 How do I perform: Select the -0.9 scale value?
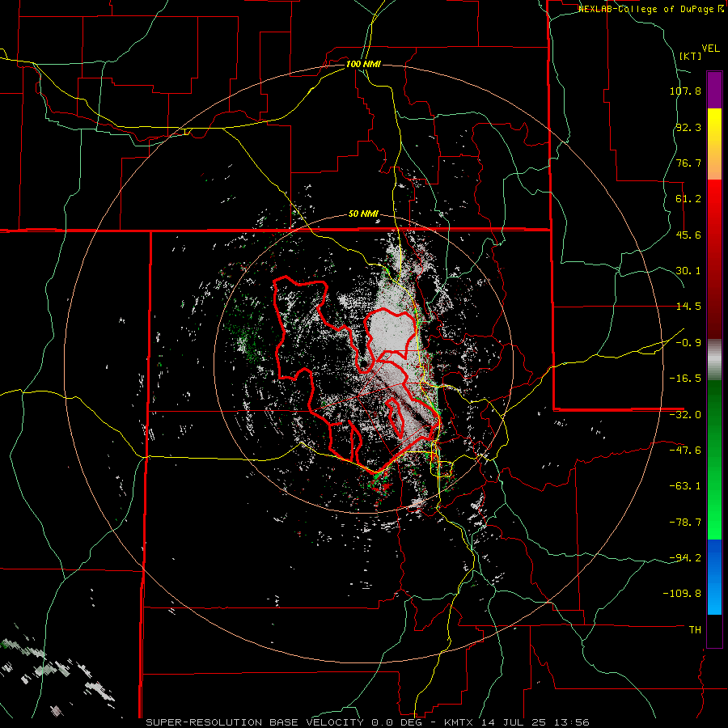688,343
